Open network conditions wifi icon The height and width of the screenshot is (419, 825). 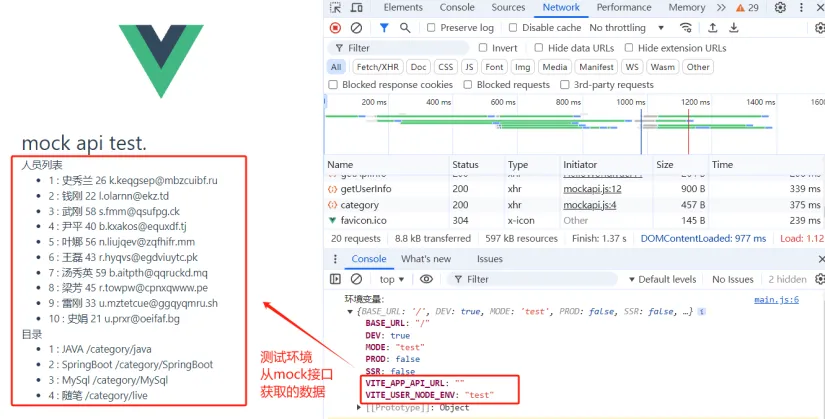click(686, 28)
